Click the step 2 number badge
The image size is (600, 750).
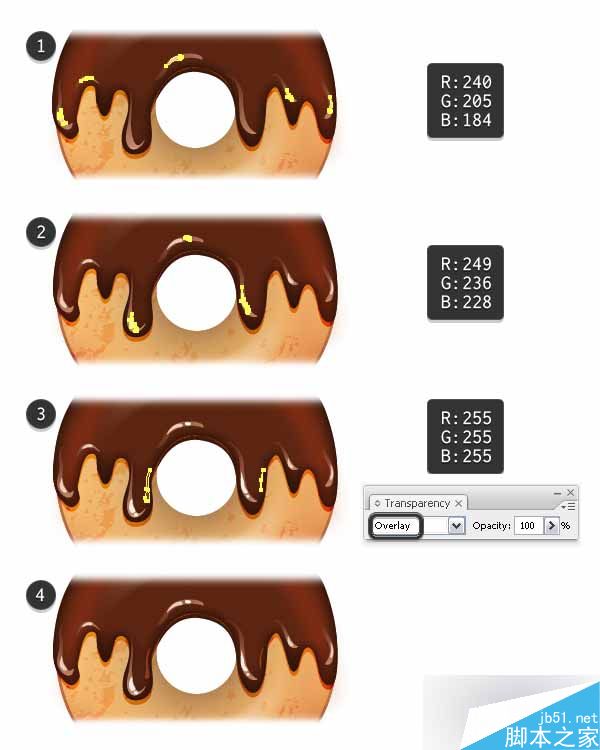pyautogui.click(x=41, y=232)
